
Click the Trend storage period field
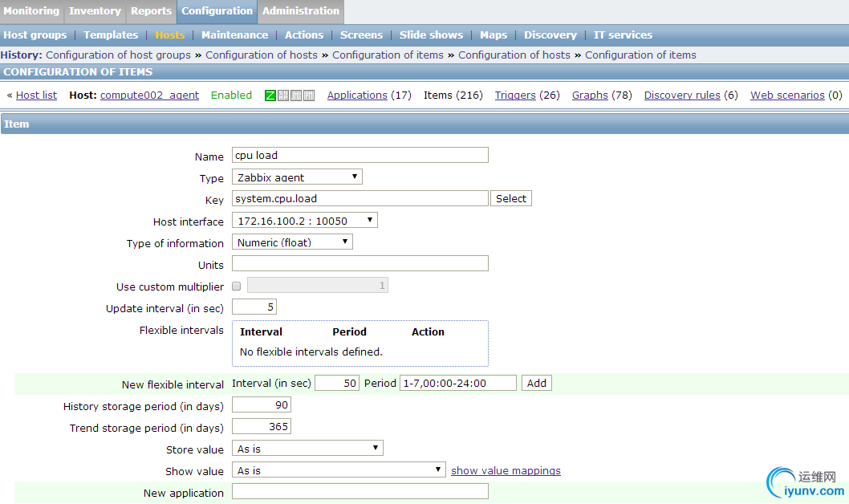point(262,427)
